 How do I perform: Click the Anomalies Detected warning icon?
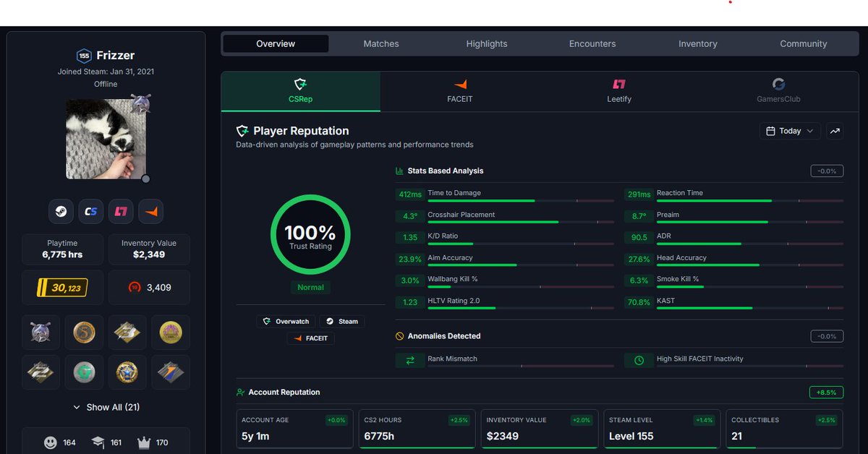pyautogui.click(x=399, y=336)
